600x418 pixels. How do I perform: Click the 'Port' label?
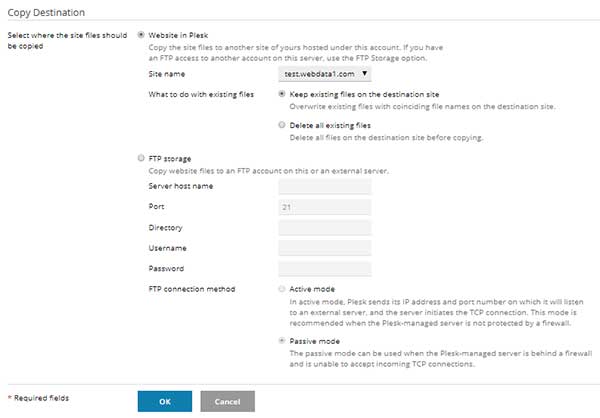(156, 206)
